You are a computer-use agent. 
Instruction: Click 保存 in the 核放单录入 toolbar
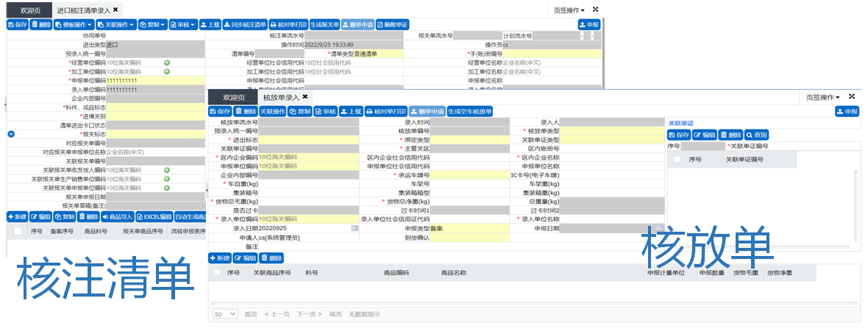pyautogui.click(x=220, y=111)
